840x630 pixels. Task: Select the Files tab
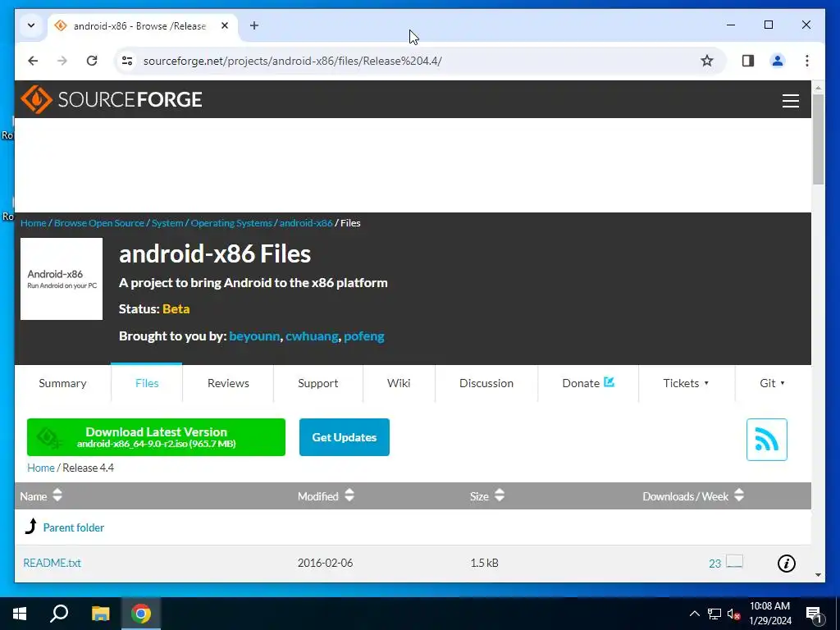tap(147, 383)
